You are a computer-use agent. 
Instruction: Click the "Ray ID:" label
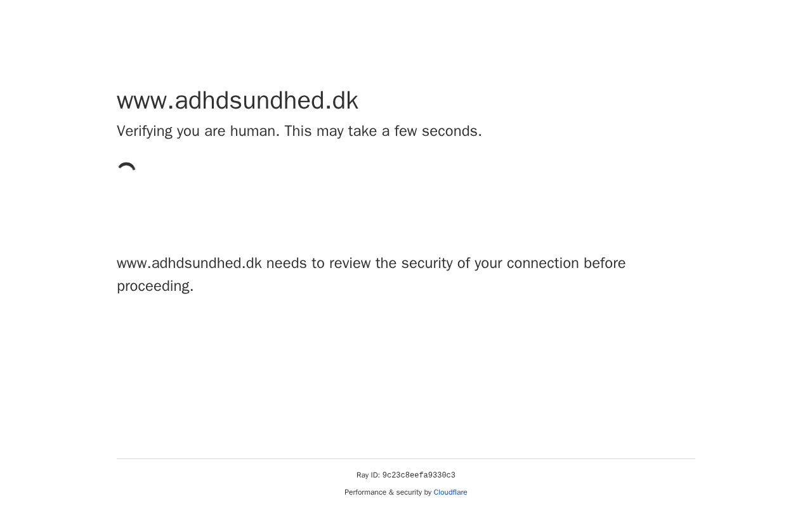[x=368, y=476]
